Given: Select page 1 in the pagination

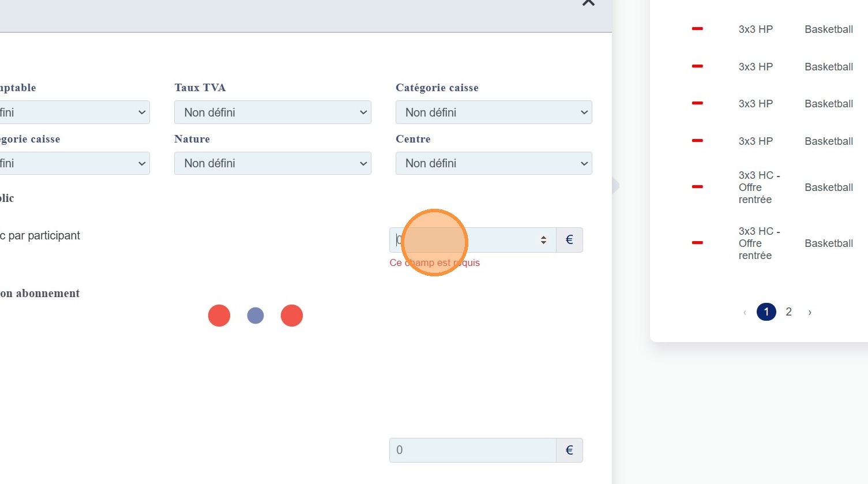Looking at the screenshot, I should pos(766,312).
